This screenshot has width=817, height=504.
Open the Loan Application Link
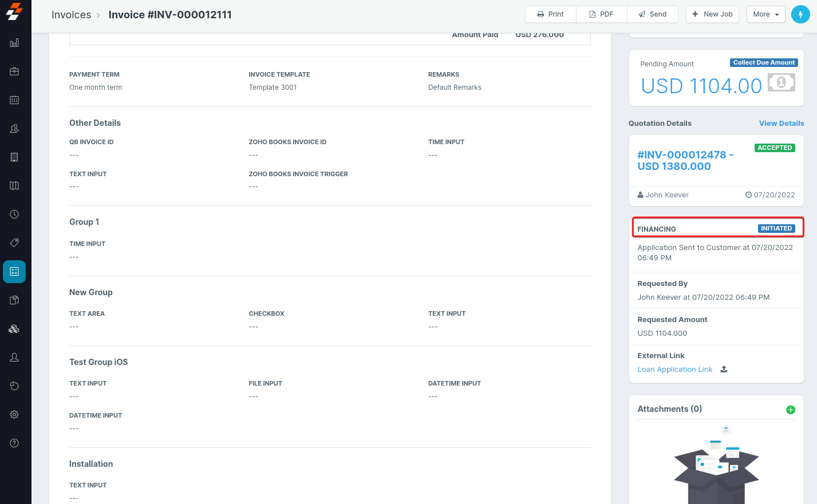pos(674,370)
